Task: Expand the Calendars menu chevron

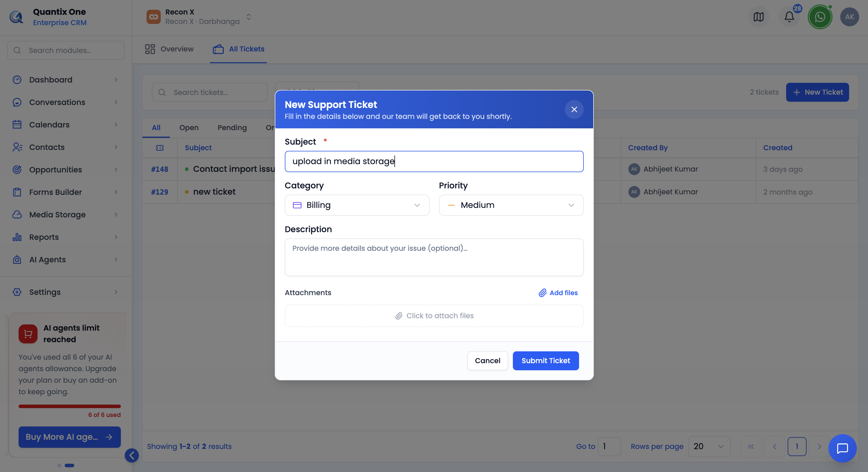Action: 116,125
